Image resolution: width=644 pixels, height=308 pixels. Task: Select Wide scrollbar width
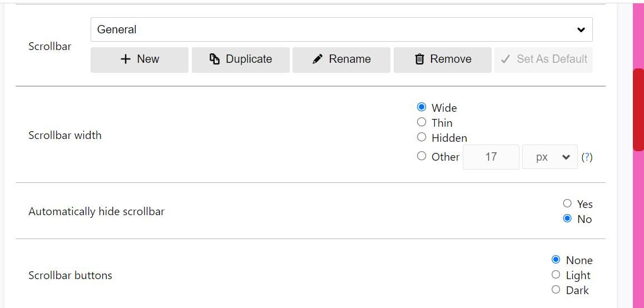(422, 107)
